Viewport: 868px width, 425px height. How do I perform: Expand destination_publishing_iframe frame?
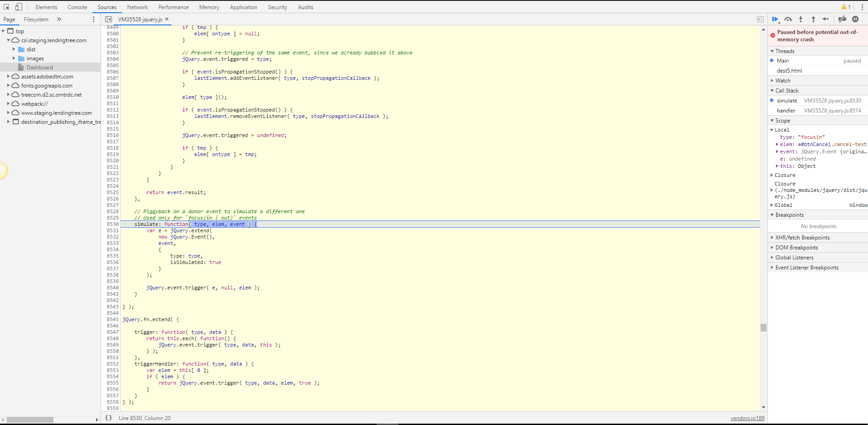tap(9, 122)
